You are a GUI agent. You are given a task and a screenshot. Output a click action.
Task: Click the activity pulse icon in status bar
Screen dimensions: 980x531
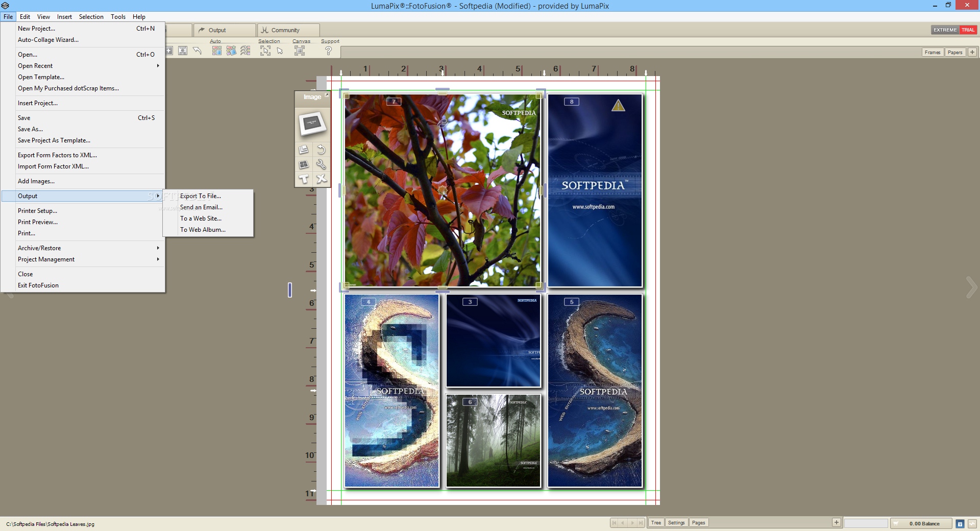point(973,523)
